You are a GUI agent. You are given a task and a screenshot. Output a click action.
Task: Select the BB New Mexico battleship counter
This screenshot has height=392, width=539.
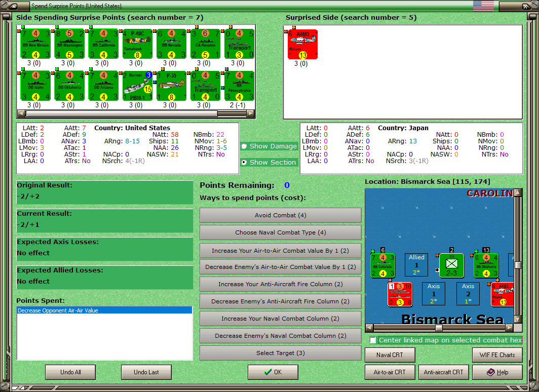(x=35, y=44)
